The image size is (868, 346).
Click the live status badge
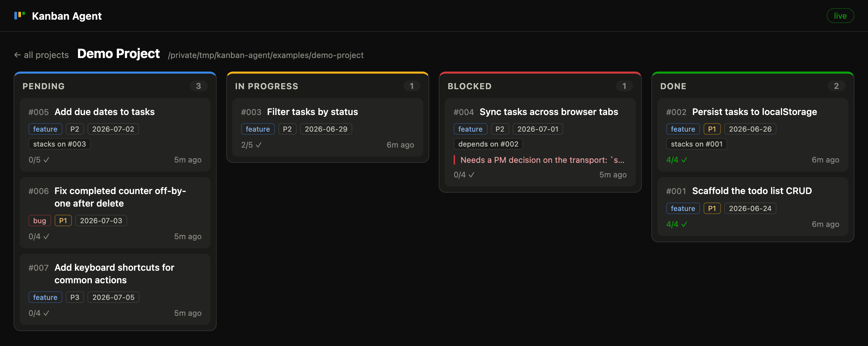(840, 16)
